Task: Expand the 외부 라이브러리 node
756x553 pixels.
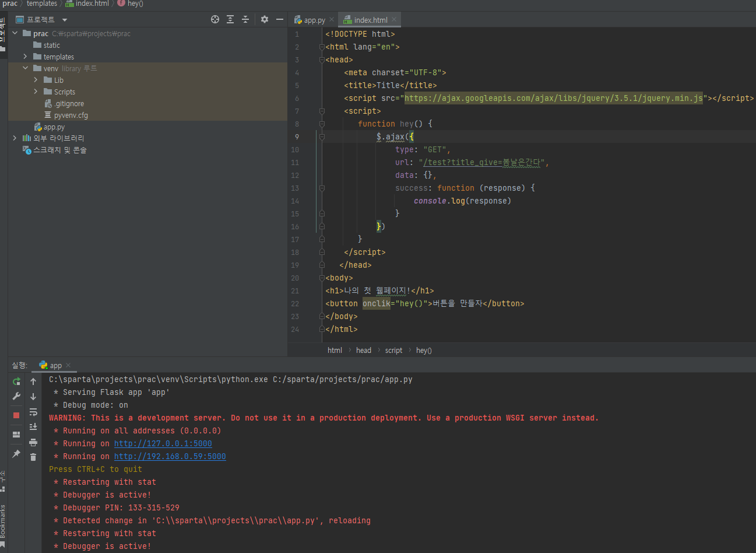Action: coord(15,138)
